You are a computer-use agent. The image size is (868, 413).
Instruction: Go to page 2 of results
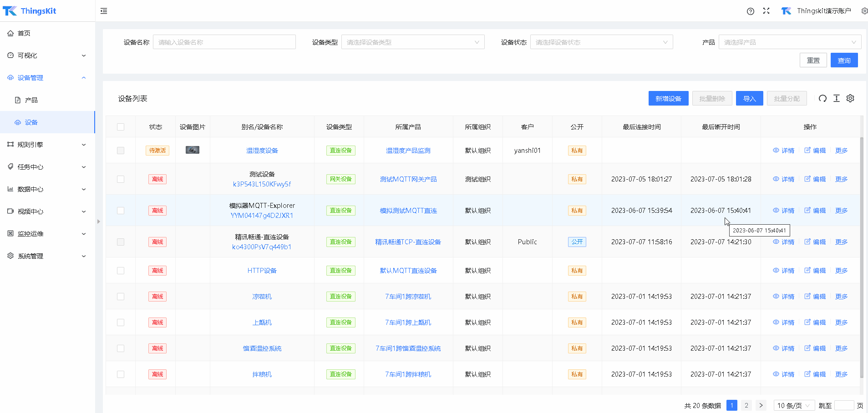click(x=746, y=405)
